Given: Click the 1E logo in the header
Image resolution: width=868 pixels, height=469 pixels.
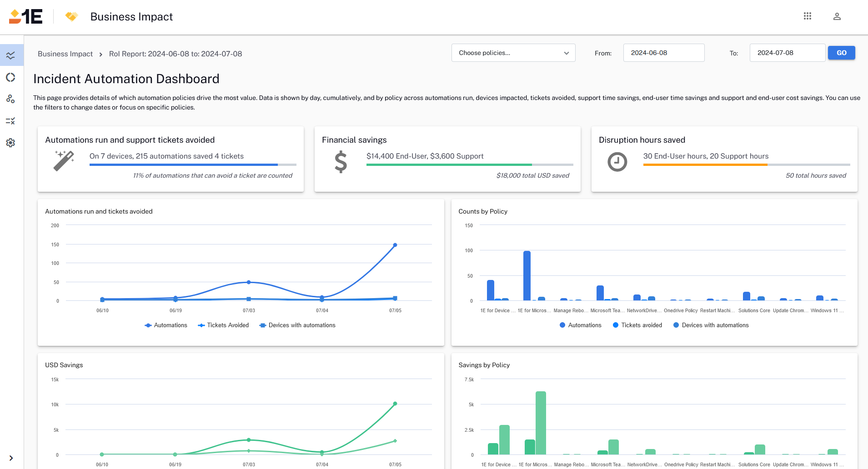Looking at the screenshot, I should pos(26,17).
